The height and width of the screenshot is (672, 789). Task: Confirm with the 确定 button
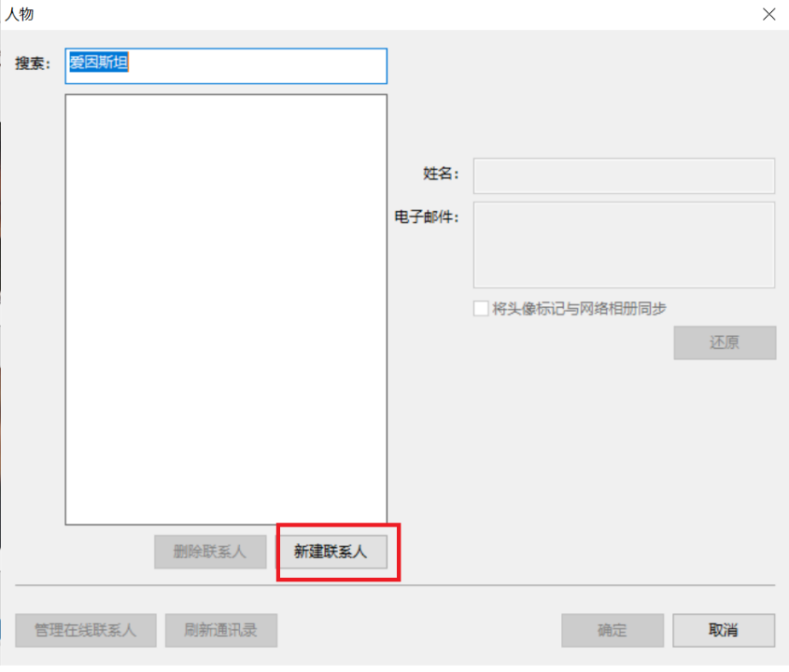click(613, 630)
